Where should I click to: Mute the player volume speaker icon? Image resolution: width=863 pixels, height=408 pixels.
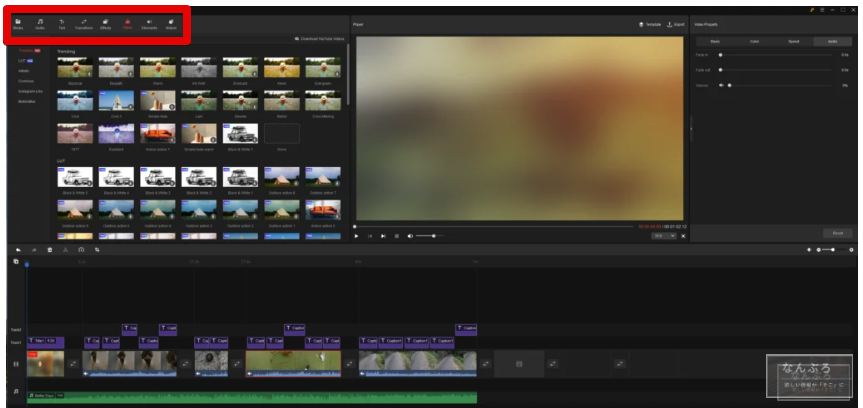coord(411,236)
